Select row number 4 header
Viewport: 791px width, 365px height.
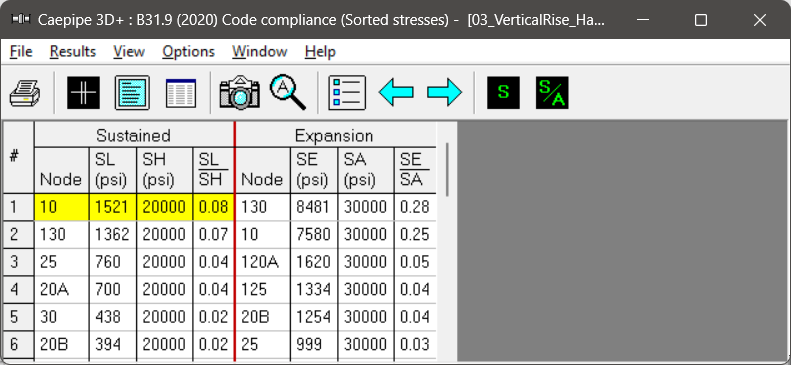click(x=18, y=289)
